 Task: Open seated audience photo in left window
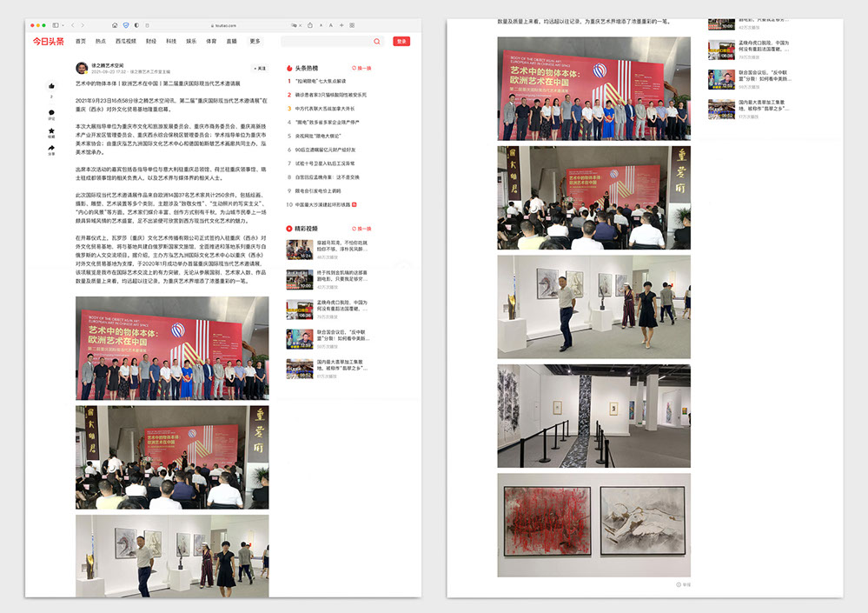(x=172, y=457)
